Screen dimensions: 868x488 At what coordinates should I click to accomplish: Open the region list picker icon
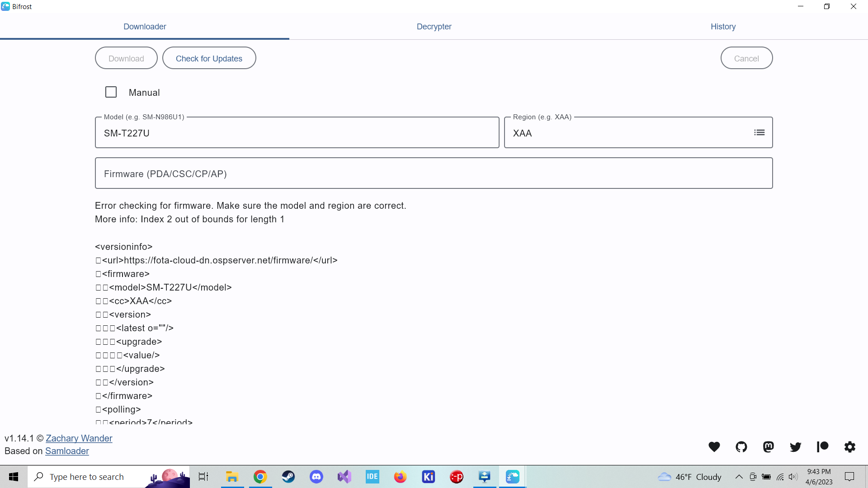pos(759,132)
